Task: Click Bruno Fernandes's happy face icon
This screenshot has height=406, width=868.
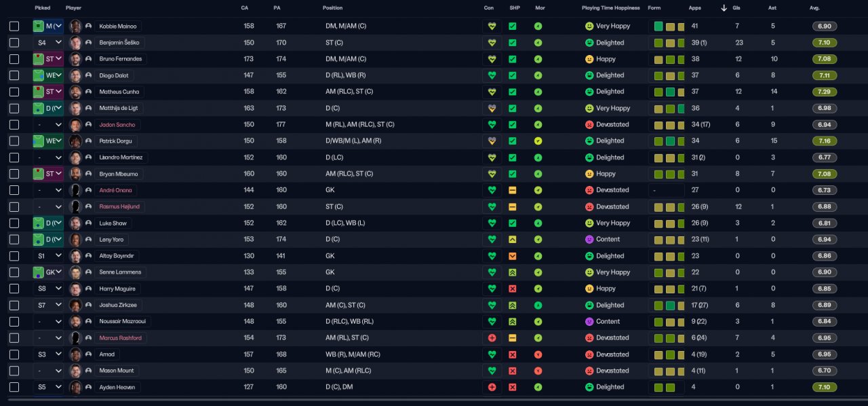Action: [x=589, y=59]
